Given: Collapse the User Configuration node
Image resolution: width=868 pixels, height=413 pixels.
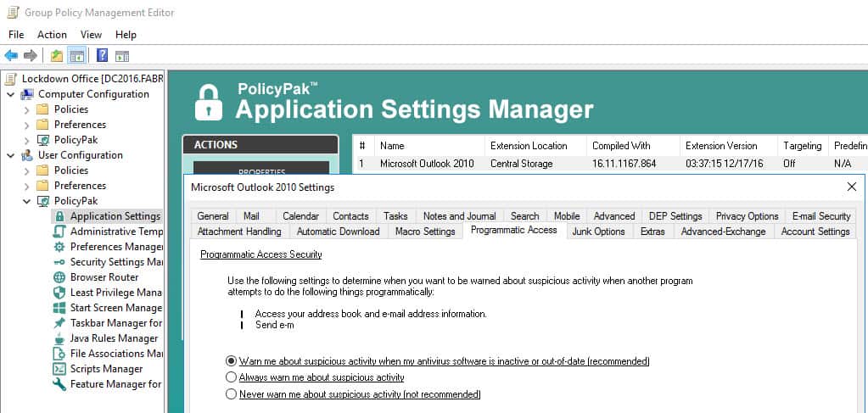Looking at the screenshot, I should pyautogui.click(x=11, y=155).
